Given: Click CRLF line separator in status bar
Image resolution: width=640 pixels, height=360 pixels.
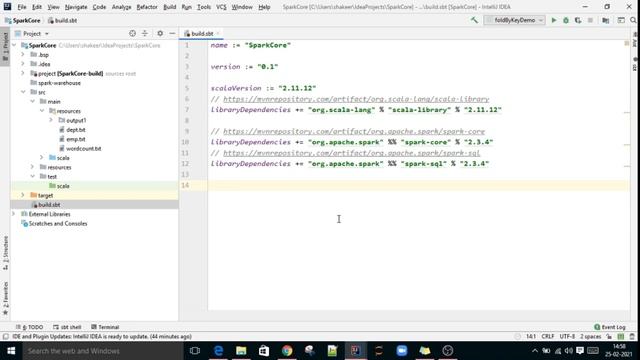Looking at the screenshot, I should click(547, 337).
